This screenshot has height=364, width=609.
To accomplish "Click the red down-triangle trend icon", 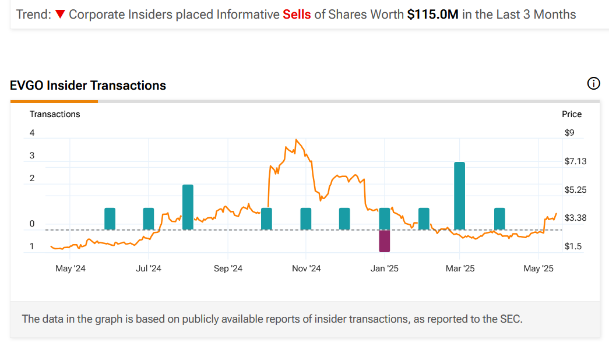I will click(60, 15).
